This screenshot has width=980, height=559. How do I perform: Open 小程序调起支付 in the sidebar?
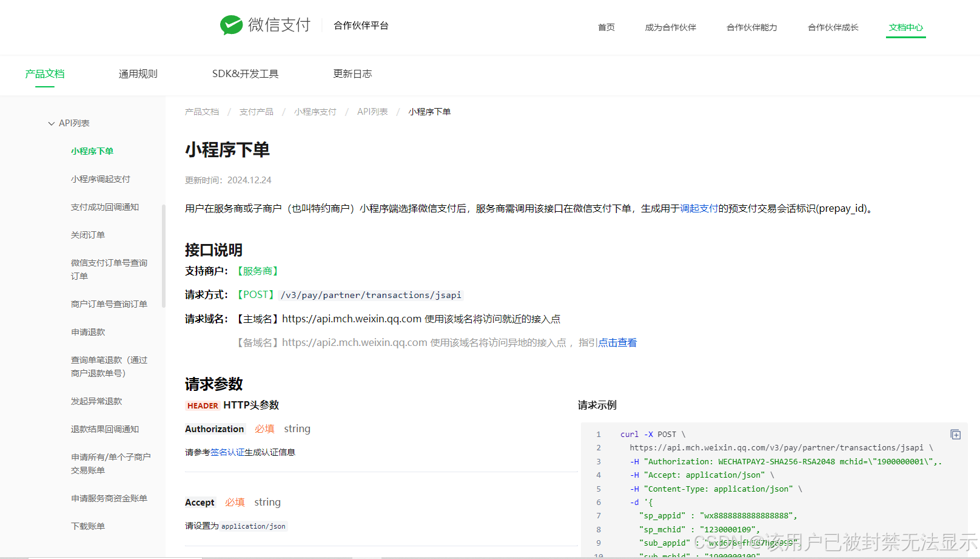(100, 179)
